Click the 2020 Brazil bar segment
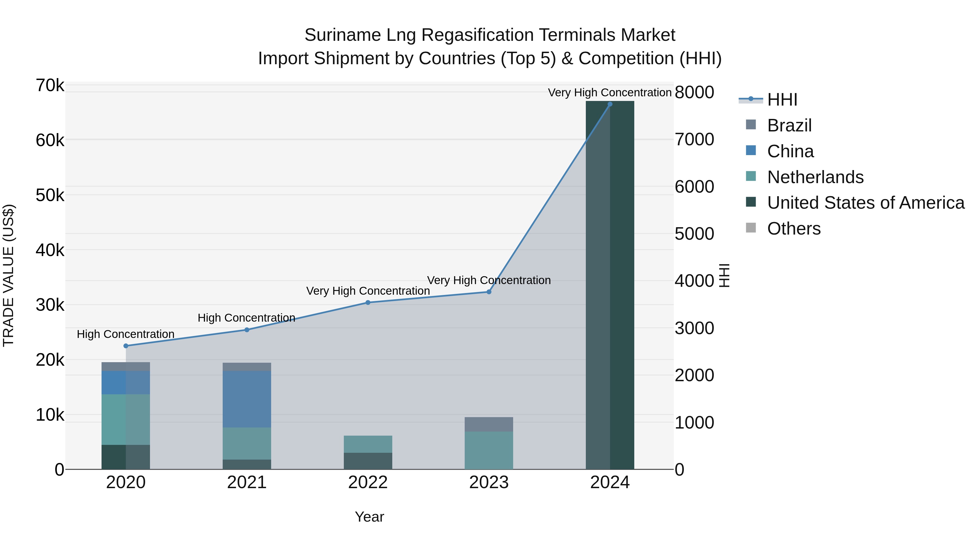The image size is (980, 551). [126, 367]
